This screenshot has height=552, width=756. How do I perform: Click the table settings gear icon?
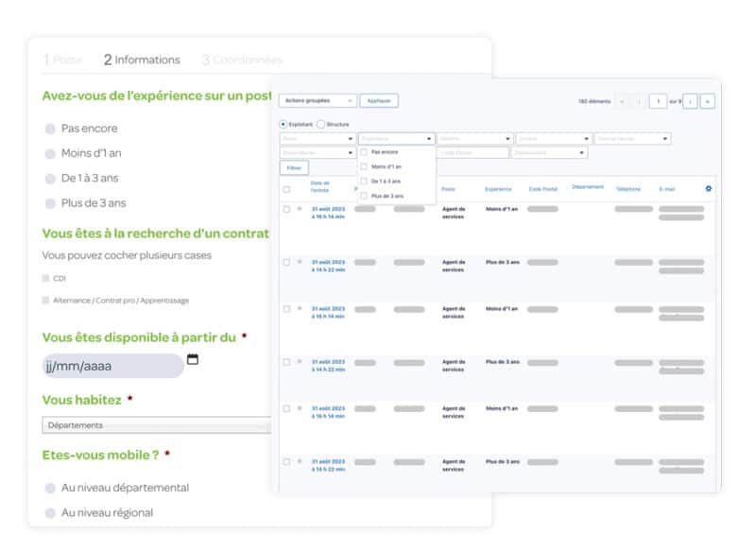pyautogui.click(x=709, y=188)
